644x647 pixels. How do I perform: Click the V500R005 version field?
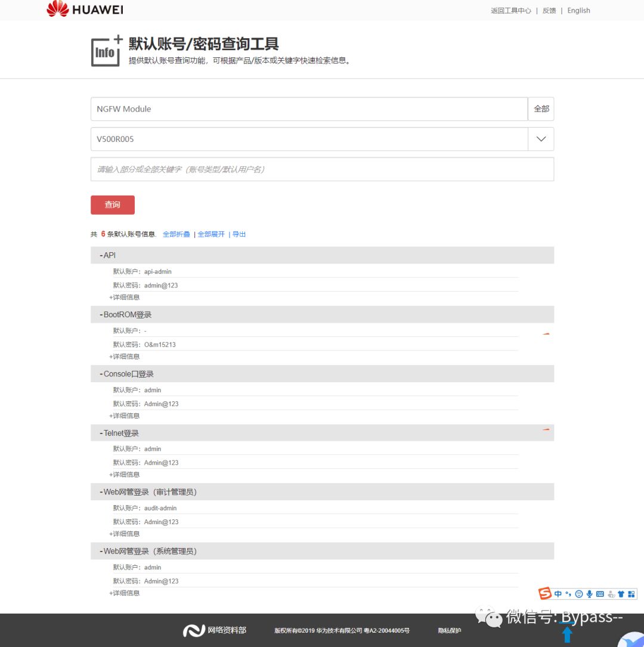[x=309, y=139]
